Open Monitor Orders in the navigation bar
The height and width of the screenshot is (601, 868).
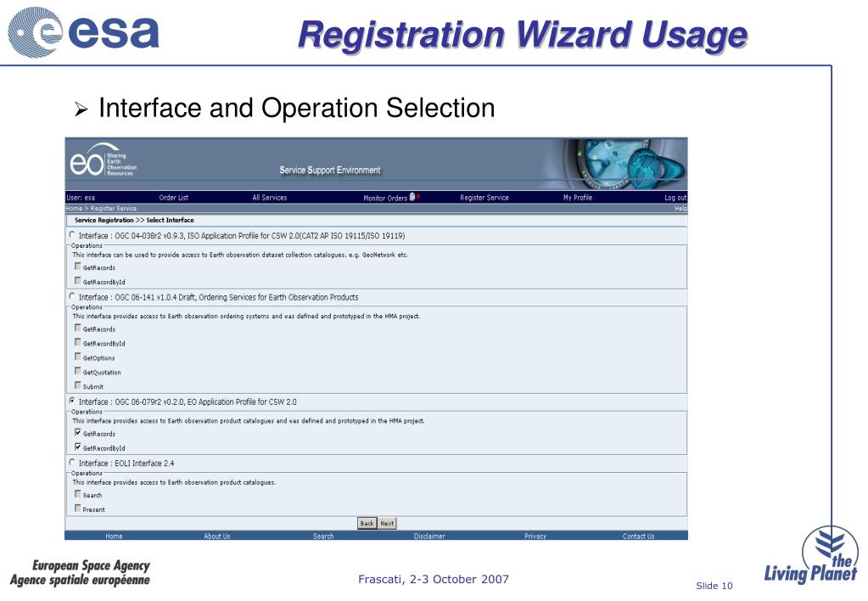(x=385, y=199)
